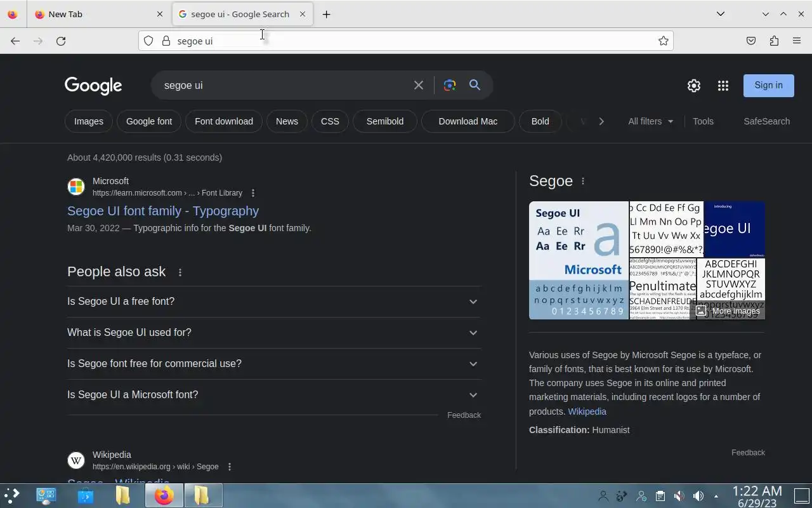Open the Discover store icon in taskbar
Screen dimensions: 812x508
tap(86, 495)
